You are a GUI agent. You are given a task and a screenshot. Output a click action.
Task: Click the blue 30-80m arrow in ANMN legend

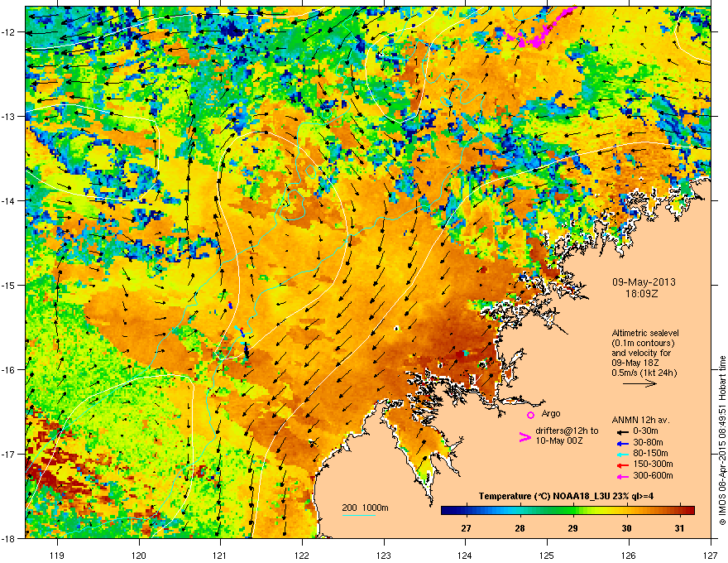pyautogui.click(x=622, y=443)
